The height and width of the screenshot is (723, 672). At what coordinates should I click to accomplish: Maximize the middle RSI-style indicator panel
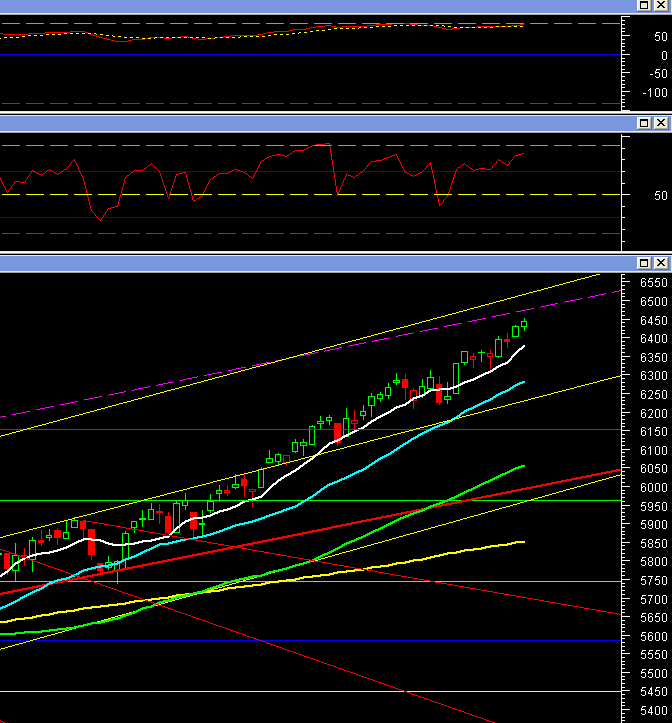click(x=644, y=123)
